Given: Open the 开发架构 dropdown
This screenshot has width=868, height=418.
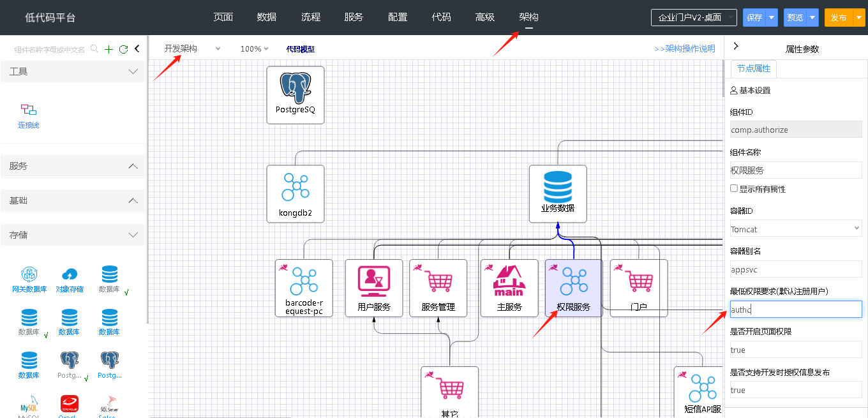Looking at the screenshot, I should (x=191, y=49).
